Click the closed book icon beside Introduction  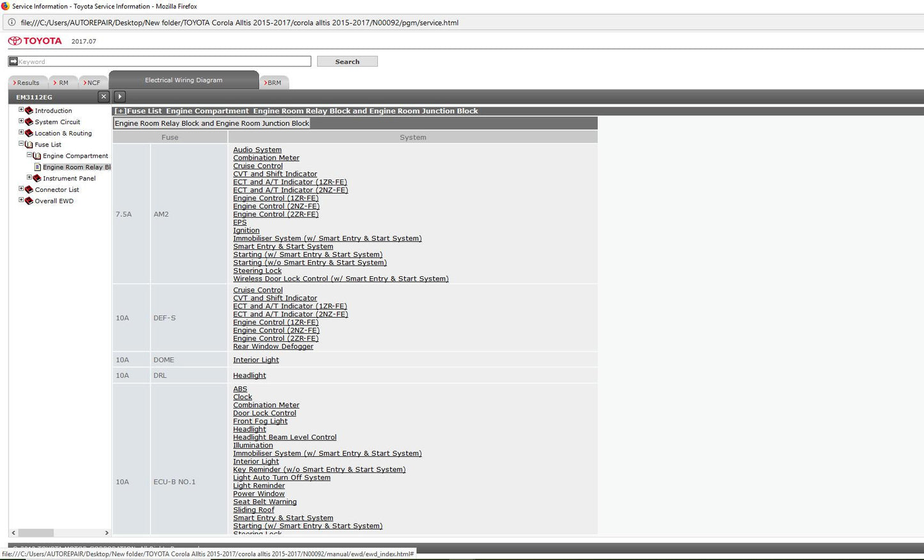29,111
